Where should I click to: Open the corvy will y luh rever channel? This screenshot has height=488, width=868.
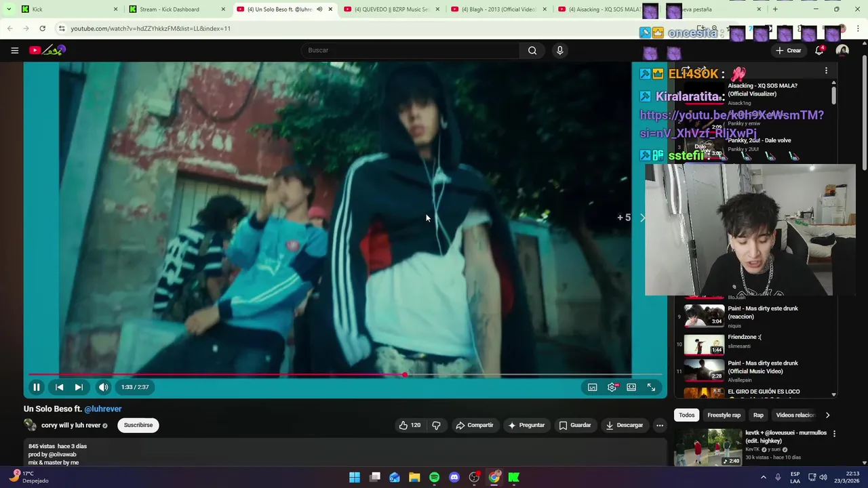(x=71, y=426)
